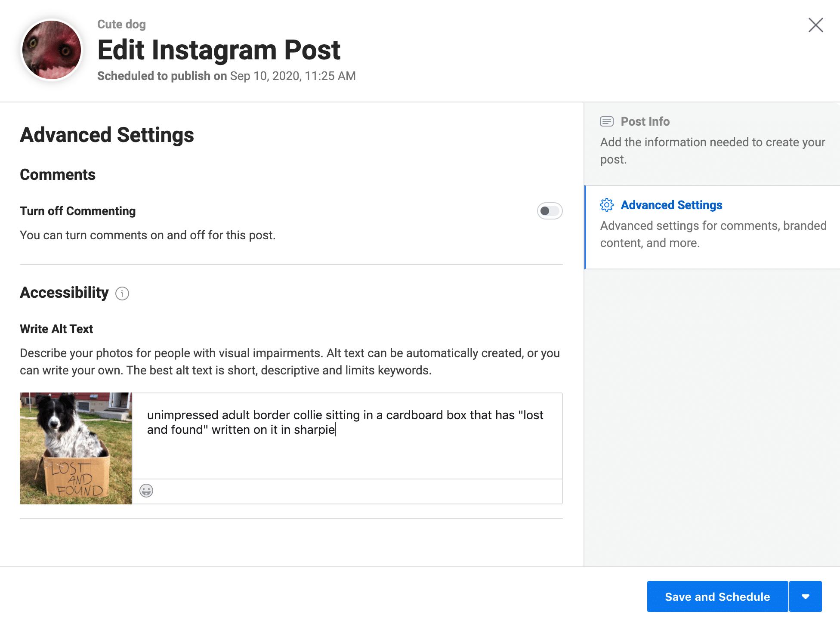Close the Edit Instagram Post dialog
The image size is (840, 618).
(x=815, y=25)
